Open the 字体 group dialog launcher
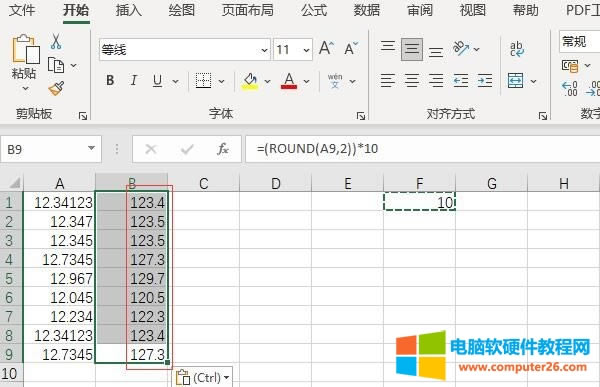600x387 pixels. (x=360, y=116)
